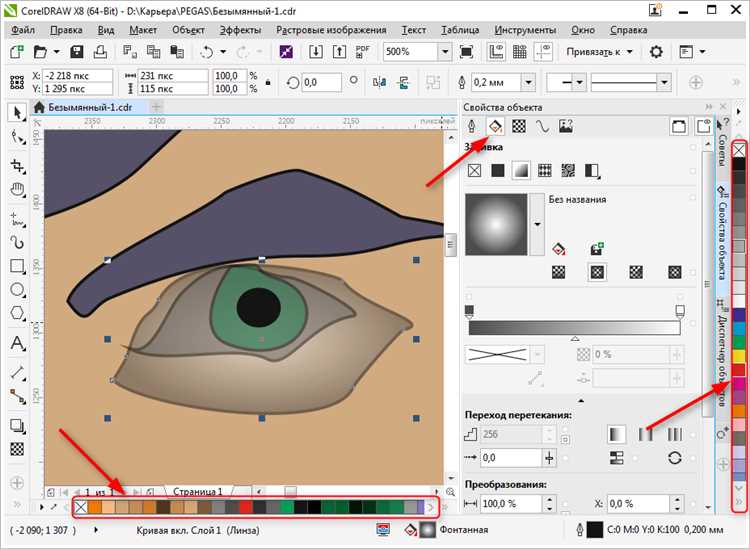Select the Text tool in toolbox
The height and width of the screenshot is (549, 750).
click(x=17, y=345)
